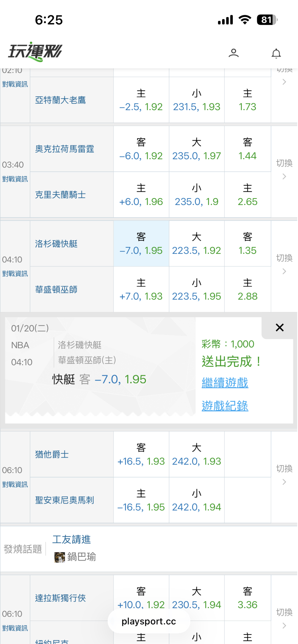
Task: Open the user profile icon
Action: [233, 53]
